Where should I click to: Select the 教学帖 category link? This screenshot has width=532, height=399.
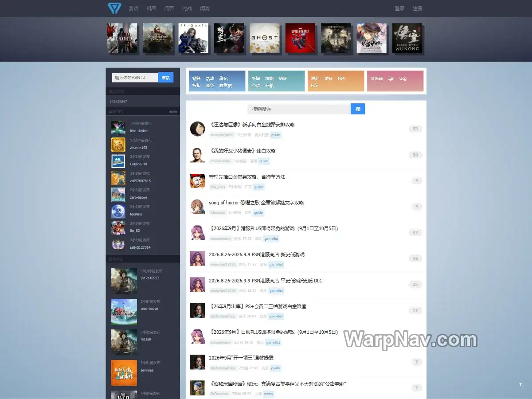(225, 86)
